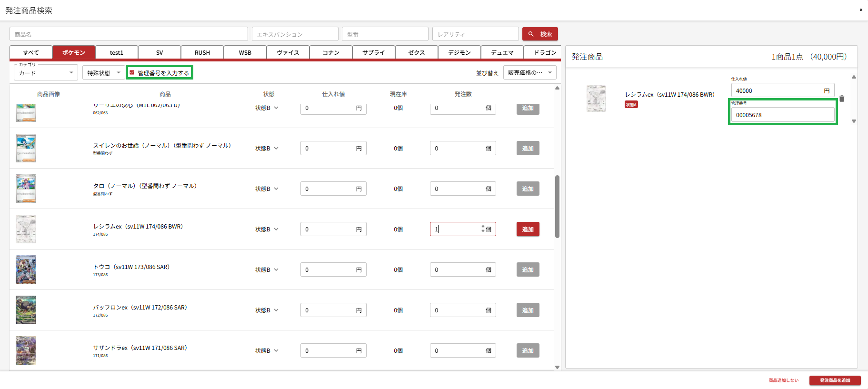Focus the エキスパンション search field
The height and width of the screenshot is (389, 868).
(x=295, y=34)
